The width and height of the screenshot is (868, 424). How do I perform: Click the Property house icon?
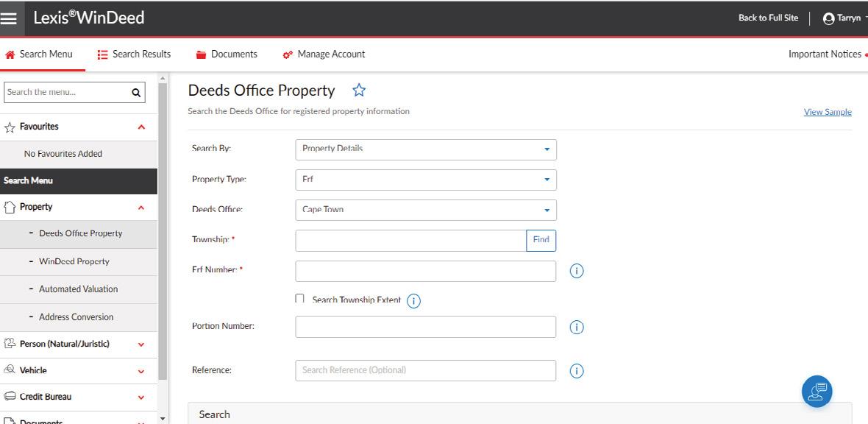point(10,208)
